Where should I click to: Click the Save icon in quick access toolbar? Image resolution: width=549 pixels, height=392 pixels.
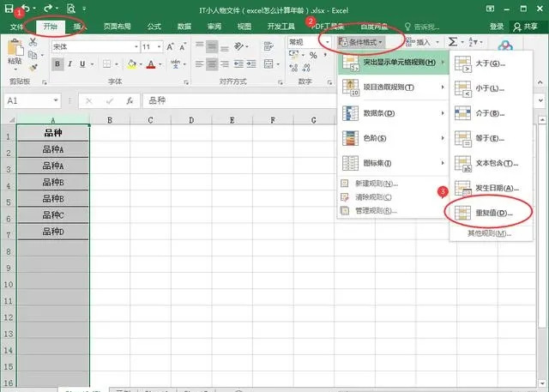point(9,8)
